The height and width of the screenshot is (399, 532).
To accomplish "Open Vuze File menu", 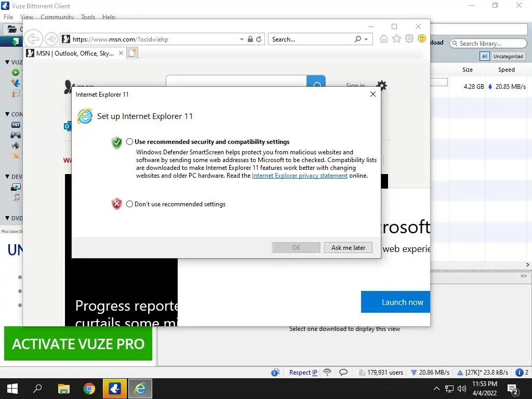I will pos(8,17).
